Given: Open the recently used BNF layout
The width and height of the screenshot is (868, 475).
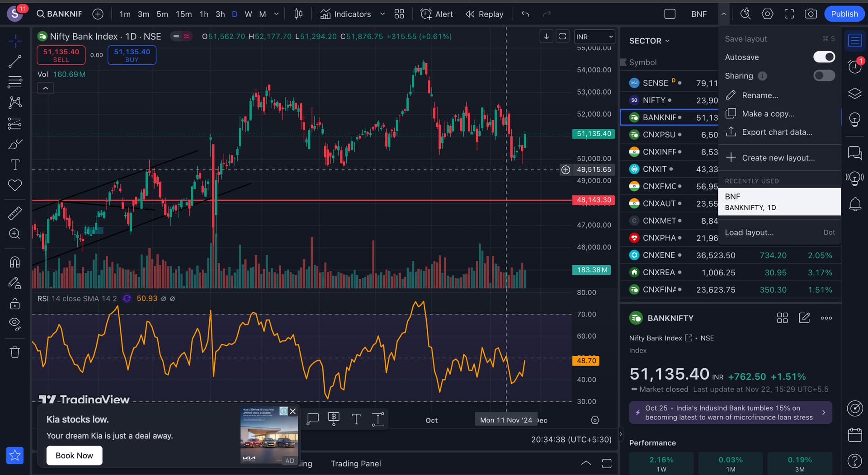Looking at the screenshot, I should click(x=779, y=202).
